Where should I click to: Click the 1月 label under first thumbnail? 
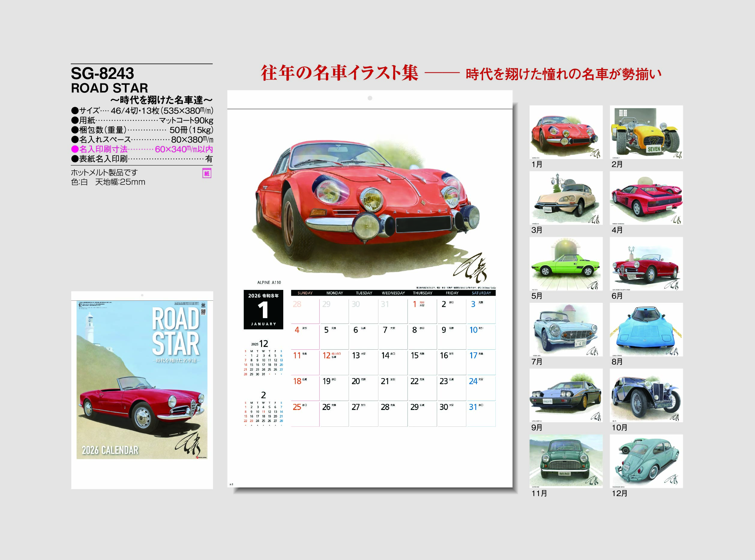(x=537, y=164)
